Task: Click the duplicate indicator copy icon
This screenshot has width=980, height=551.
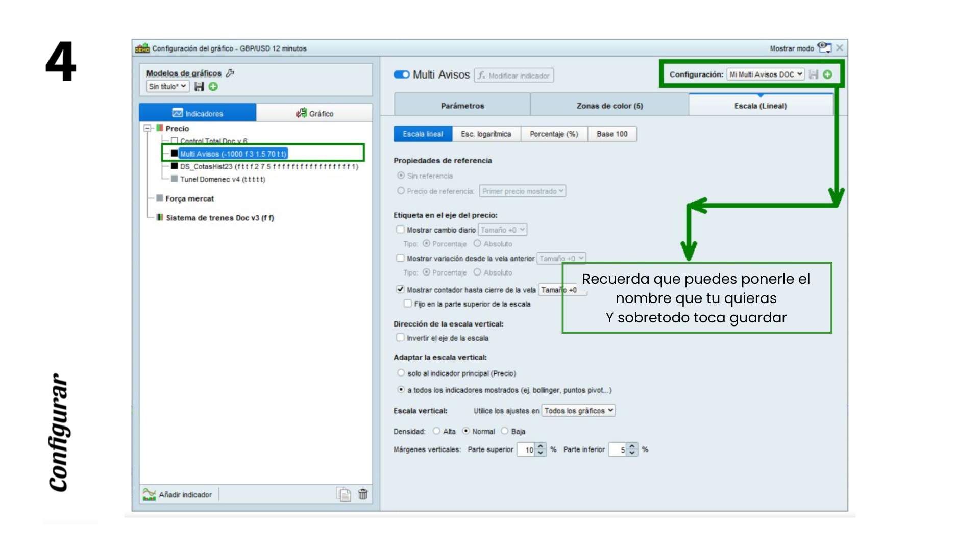Action: pyautogui.click(x=344, y=494)
